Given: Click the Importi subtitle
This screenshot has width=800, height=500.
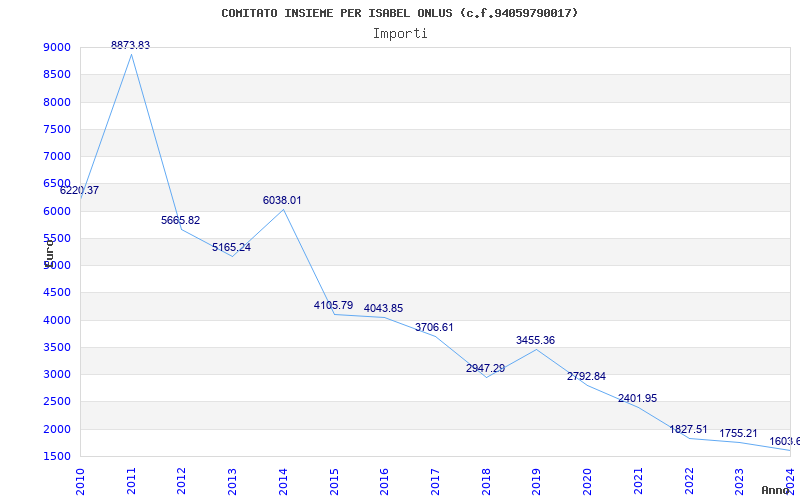Looking at the screenshot, I should click(400, 34).
